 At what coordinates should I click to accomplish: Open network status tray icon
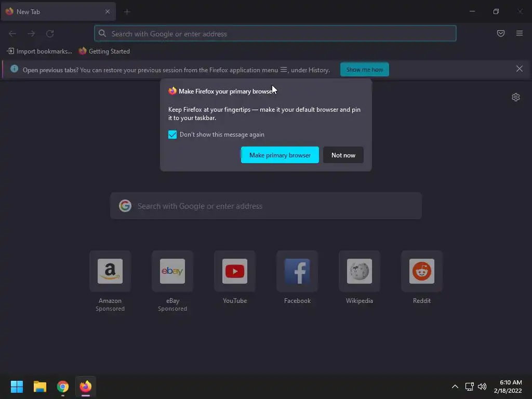coord(469,387)
